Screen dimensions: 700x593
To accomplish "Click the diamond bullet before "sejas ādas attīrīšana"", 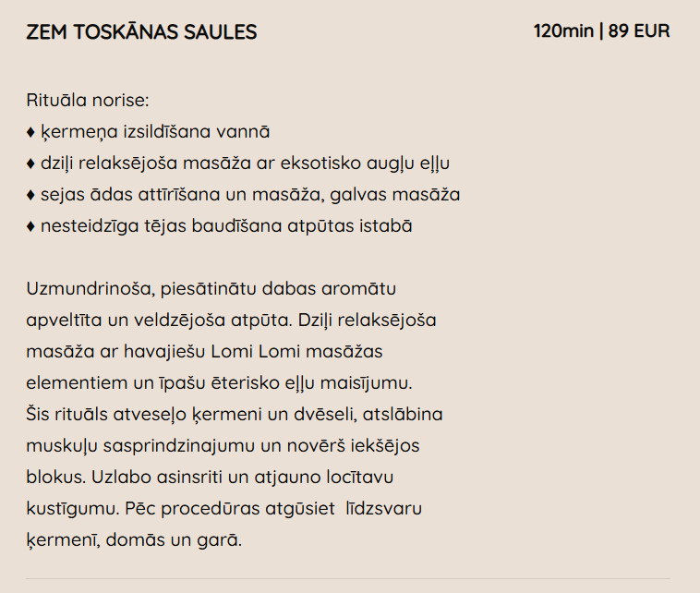I will pyautogui.click(x=31, y=195).
